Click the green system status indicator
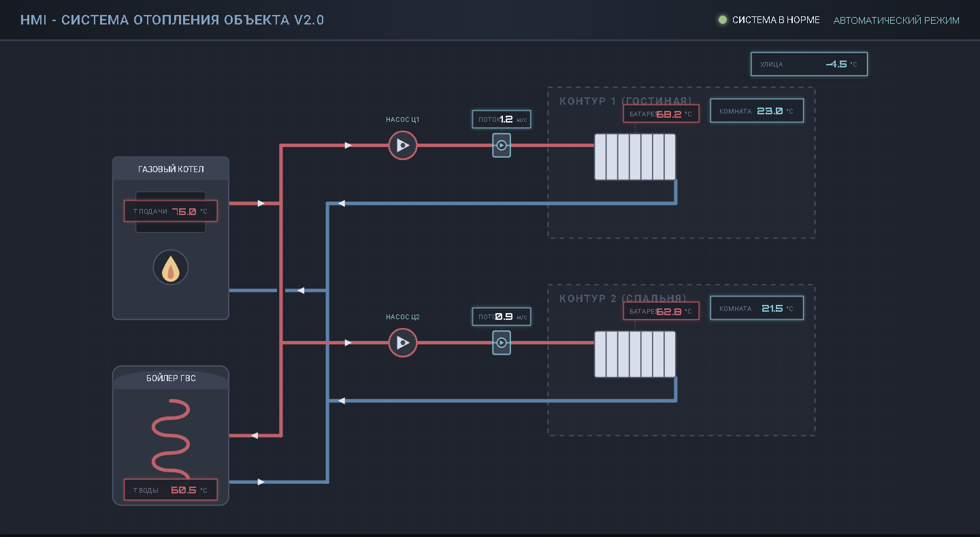 tap(723, 20)
